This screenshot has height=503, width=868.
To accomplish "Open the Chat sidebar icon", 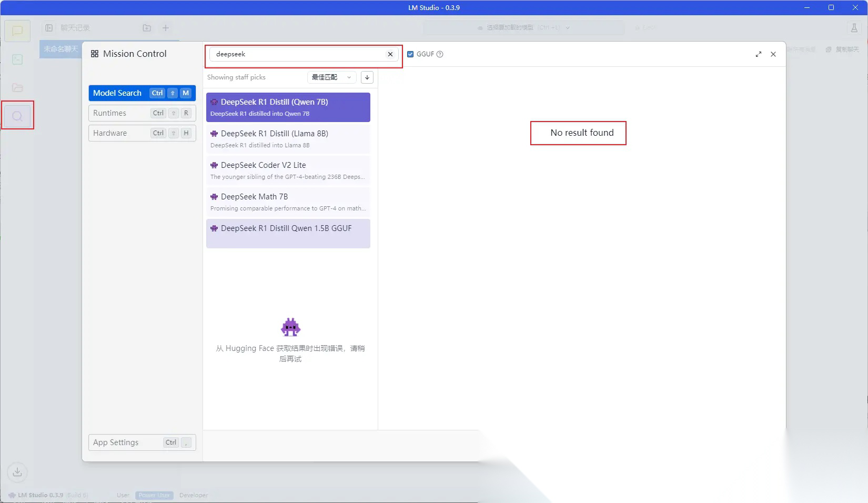I will (x=17, y=31).
